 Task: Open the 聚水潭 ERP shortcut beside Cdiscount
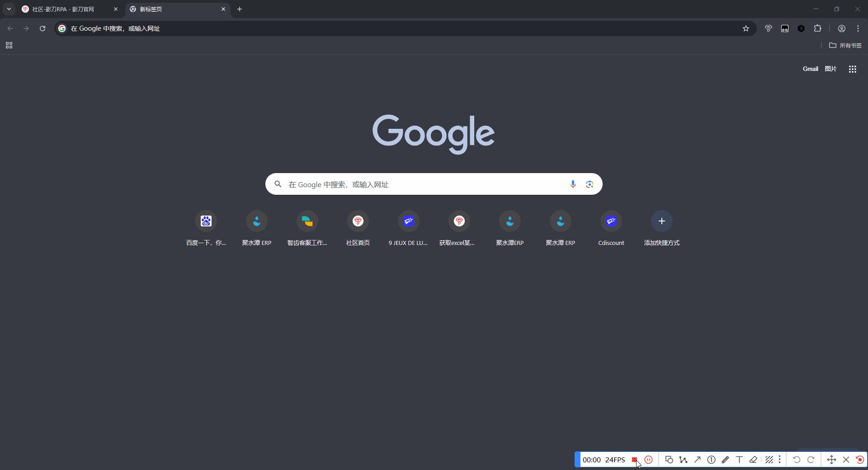pos(561,229)
